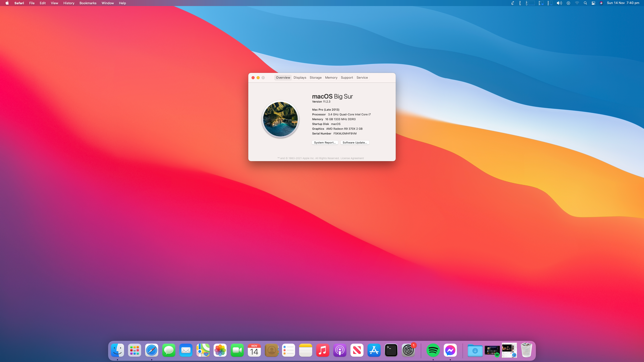Click the macOS Big Sur logo image
This screenshot has height=362, width=644.
280,119
